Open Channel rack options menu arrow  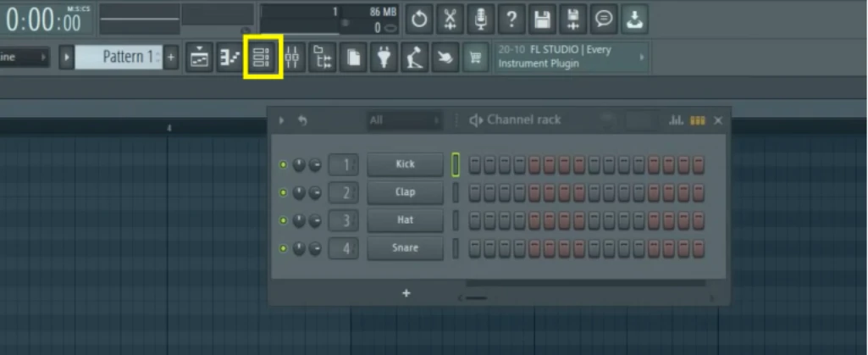pyautogui.click(x=282, y=120)
